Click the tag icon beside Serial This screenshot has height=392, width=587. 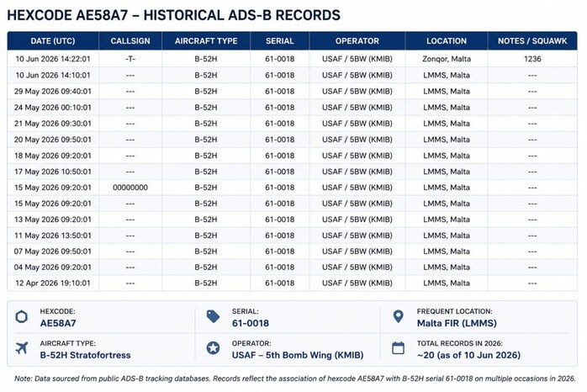click(213, 316)
